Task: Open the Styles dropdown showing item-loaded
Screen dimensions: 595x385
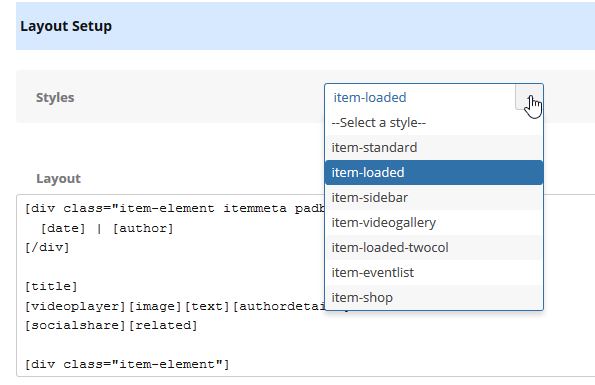Action: click(x=434, y=97)
